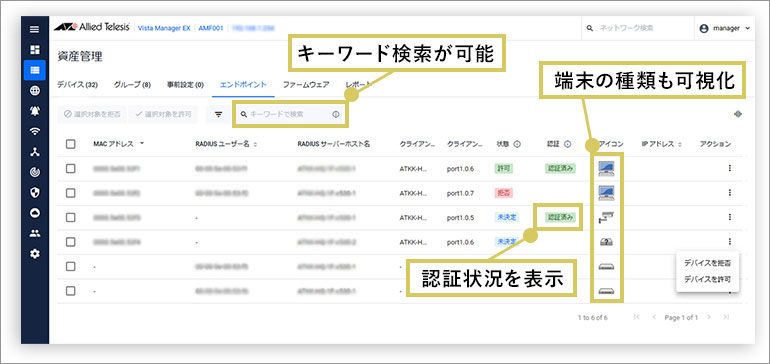Image resolution: width=770 pixels, height=364 pixels.
Task: Check the checkbox for the port1.0.7 row
Action: point(71,193)
